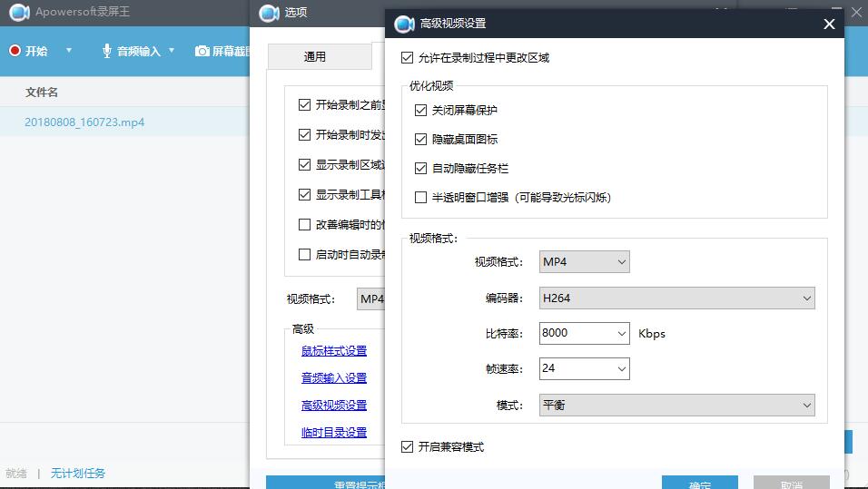Uncheck 隐藏桌面图标 option

pos(420,139)
